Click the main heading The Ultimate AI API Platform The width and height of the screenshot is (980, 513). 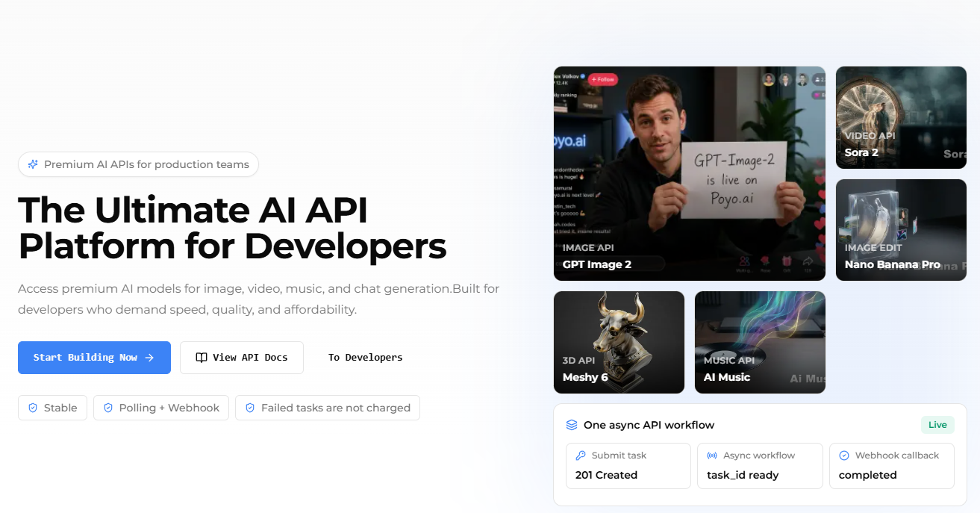232,228
